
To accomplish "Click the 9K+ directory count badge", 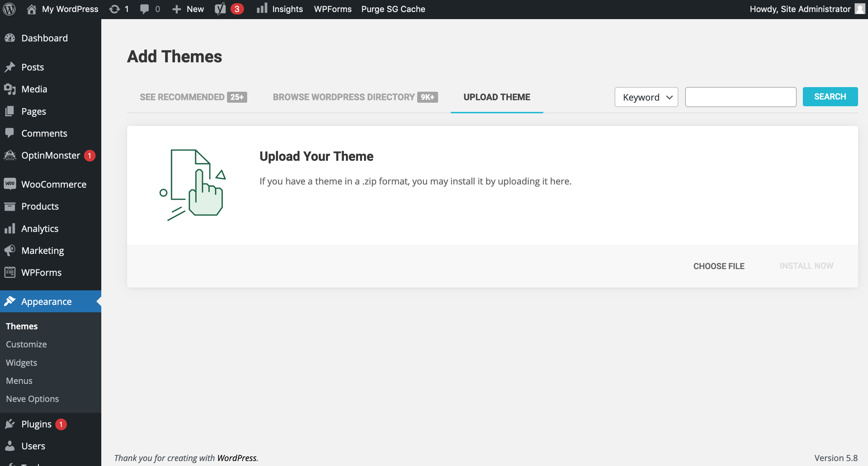I will point(427,97).
